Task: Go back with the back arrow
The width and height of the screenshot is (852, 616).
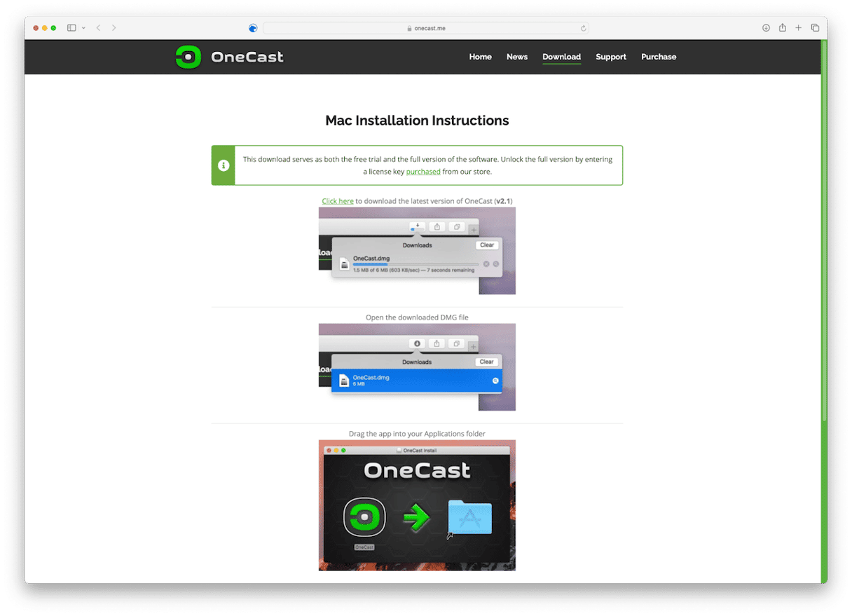Action: (98, 28)
